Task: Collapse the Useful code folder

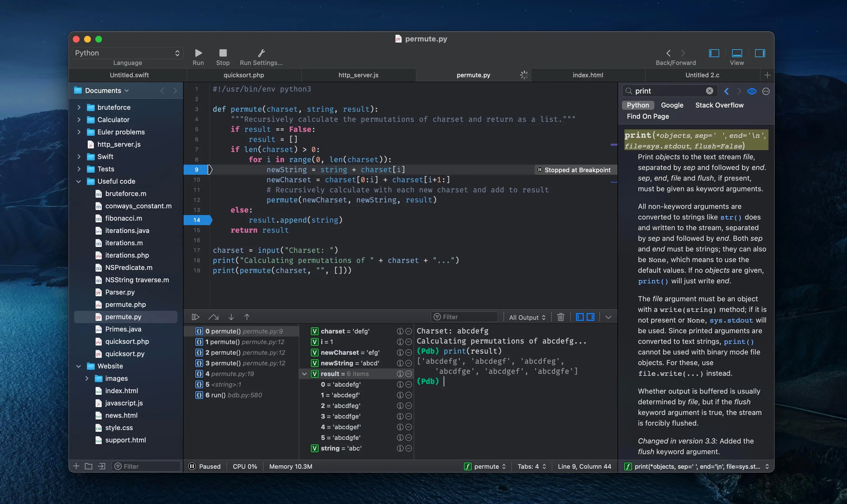Action: (x=78, y=181)
